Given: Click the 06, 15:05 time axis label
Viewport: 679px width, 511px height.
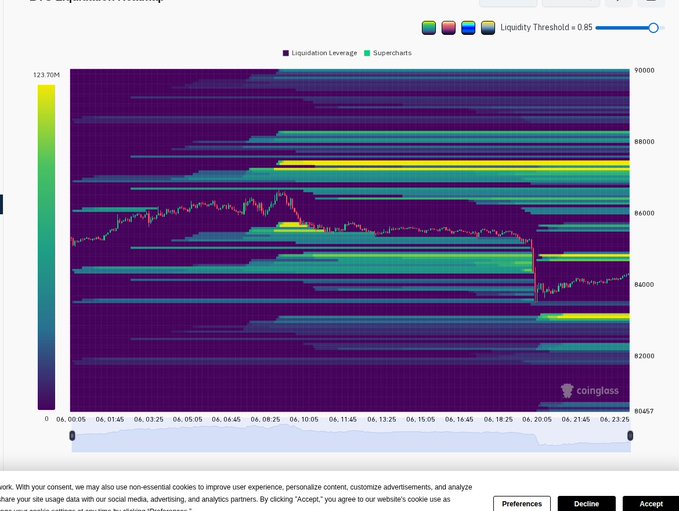Looking at the screenshot, I should click(x=420, y=419).
